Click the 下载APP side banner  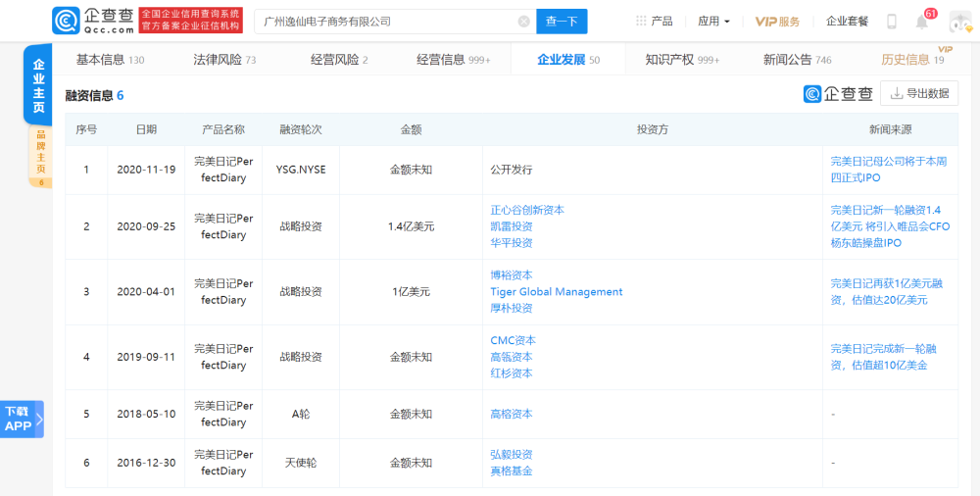(x=22, y=419)
